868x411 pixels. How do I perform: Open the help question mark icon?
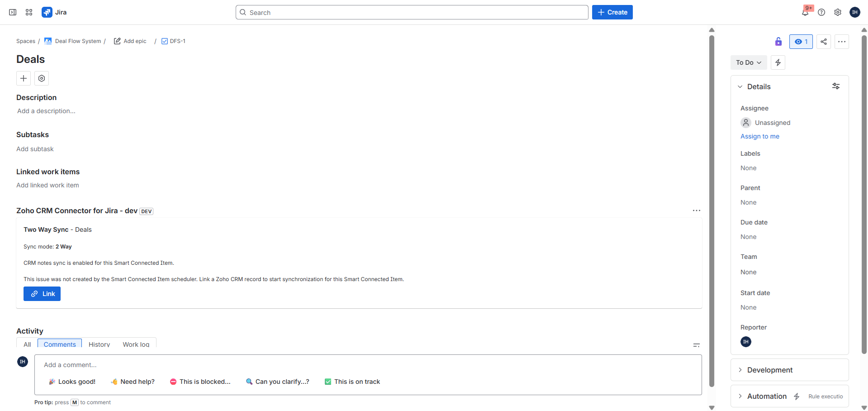[x=822, y=12]
